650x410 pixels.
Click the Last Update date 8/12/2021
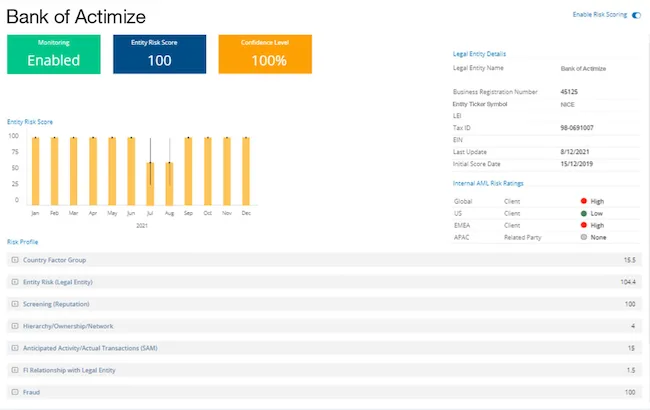coord(575,152)
